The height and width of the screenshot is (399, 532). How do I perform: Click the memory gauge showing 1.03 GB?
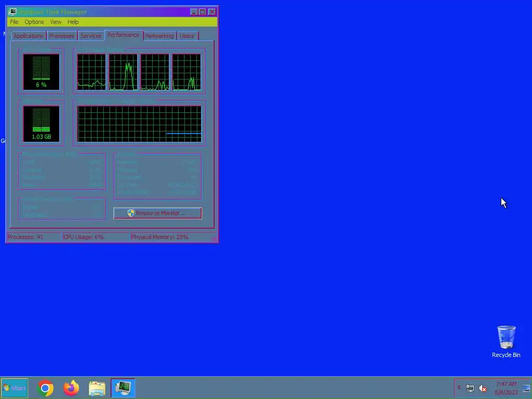[41, 124]
